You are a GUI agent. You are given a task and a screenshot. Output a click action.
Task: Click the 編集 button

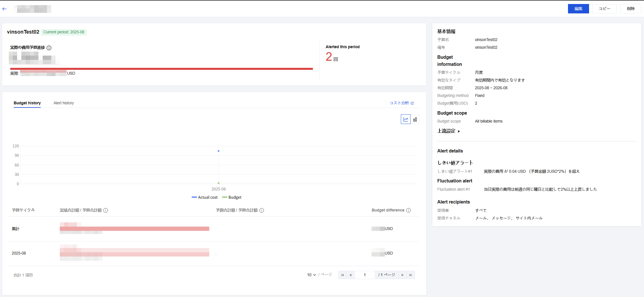pos(578,9)
